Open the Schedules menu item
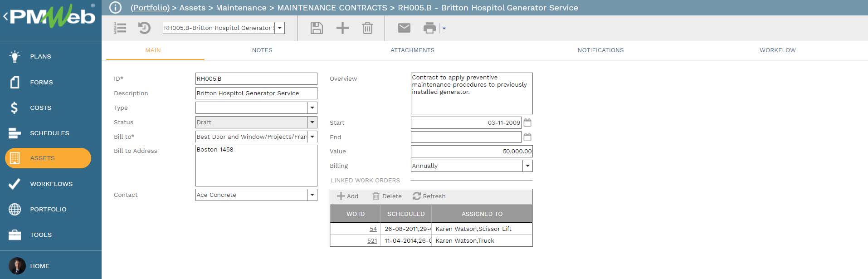 point(51,133)
